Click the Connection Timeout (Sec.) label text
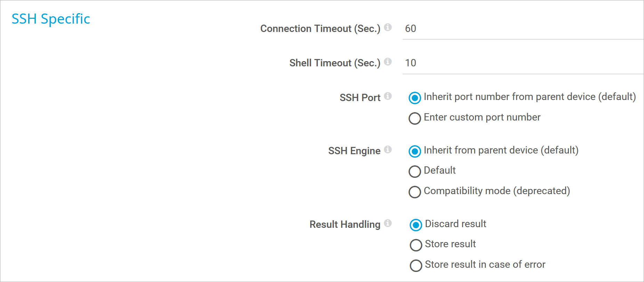The height and width of the screenshot is (282, 644). 320,29
